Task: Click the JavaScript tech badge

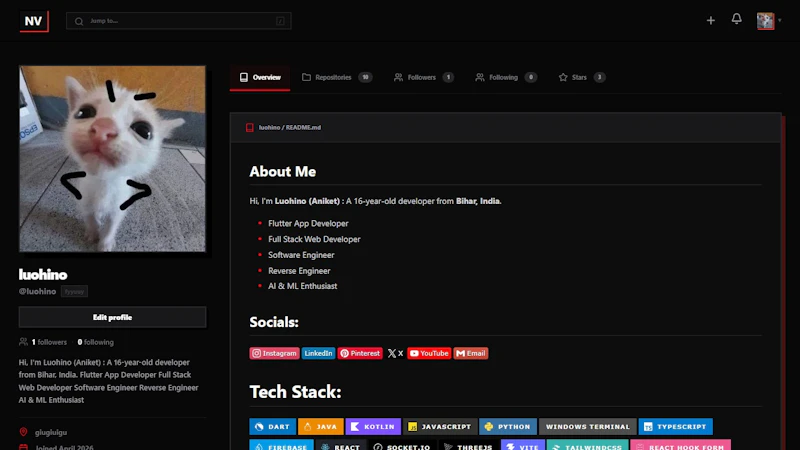Action: (x=440, y=427)
